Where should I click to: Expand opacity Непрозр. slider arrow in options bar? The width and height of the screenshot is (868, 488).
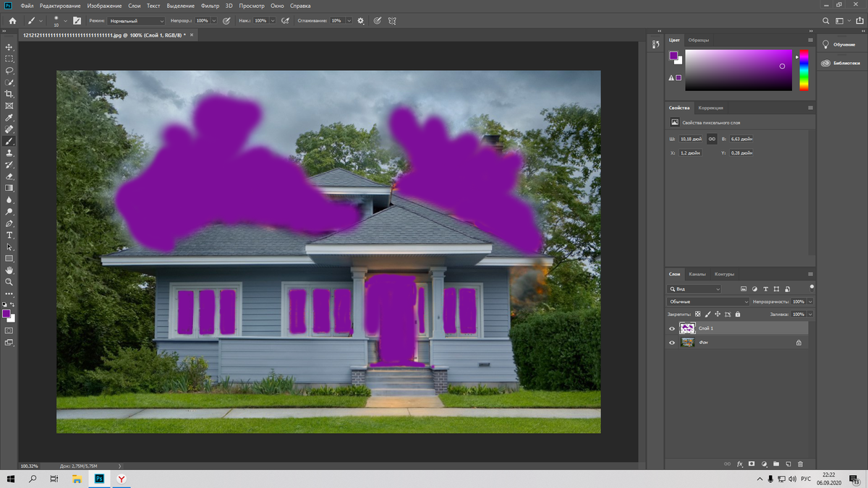pyautogui.click(x=214, y=21)
